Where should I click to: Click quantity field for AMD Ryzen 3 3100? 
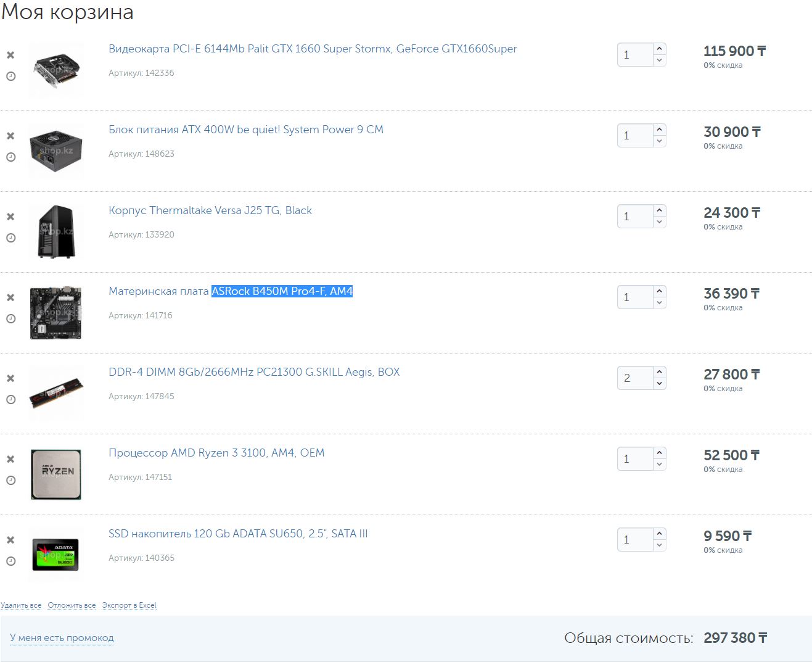[635, 459]
